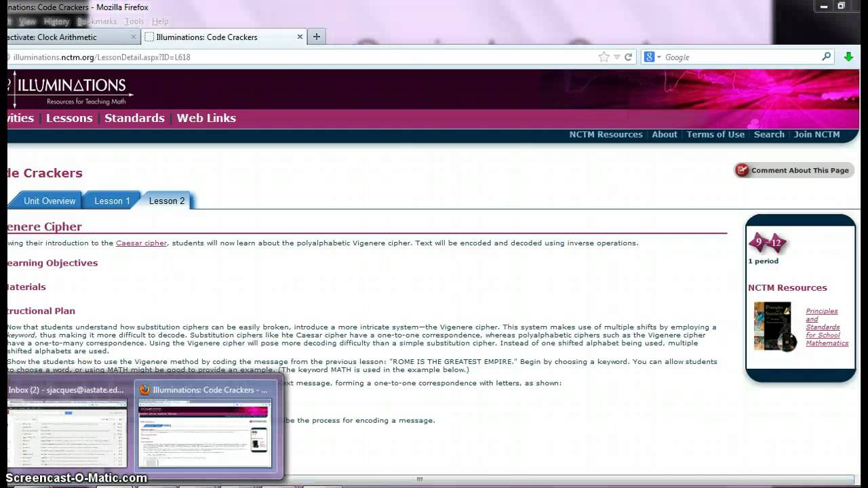Viewport: 868px width, 488px height.
Task: Select the Illuminations: Code Crackers tab
Action: [224, 37]
